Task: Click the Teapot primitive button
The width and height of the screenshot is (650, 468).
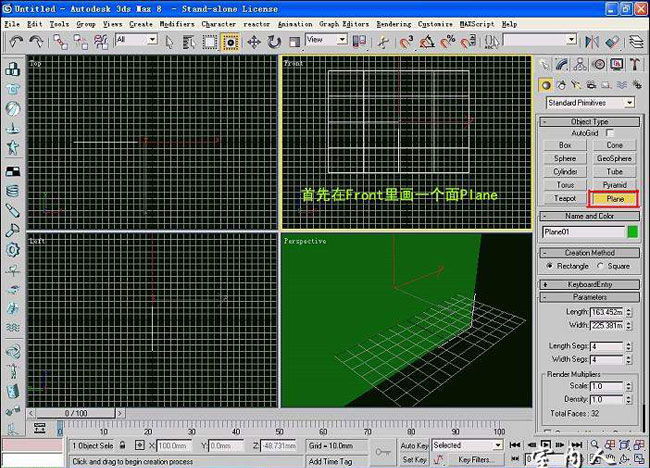Action: pos(565,198)
